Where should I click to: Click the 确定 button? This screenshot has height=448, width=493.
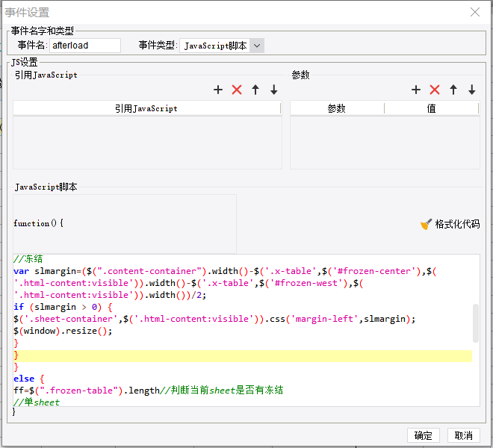[424, 435]
